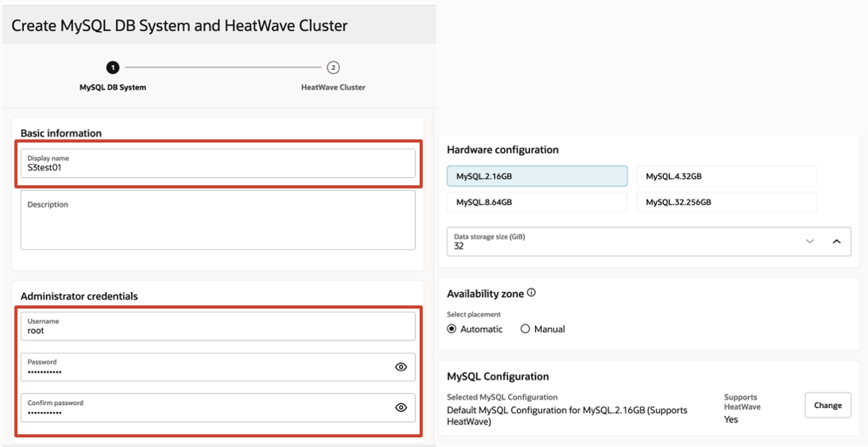Viewport: 868px width, 447px height.
Task: Go to step 2 HeatWave Cluster circle
Action: point(333,68)
